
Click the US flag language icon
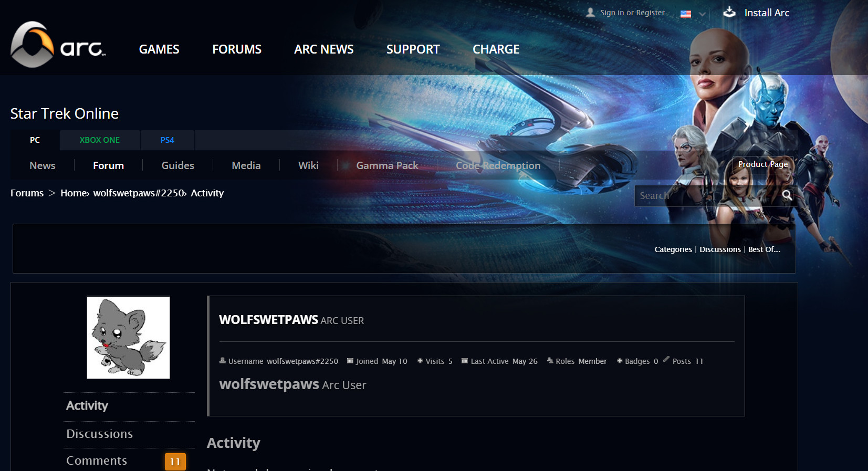686,14
